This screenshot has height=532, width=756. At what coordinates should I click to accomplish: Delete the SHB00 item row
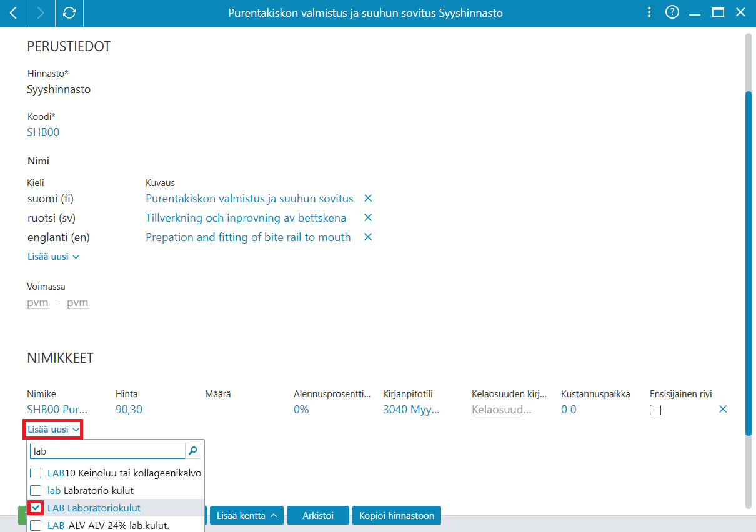723,410
